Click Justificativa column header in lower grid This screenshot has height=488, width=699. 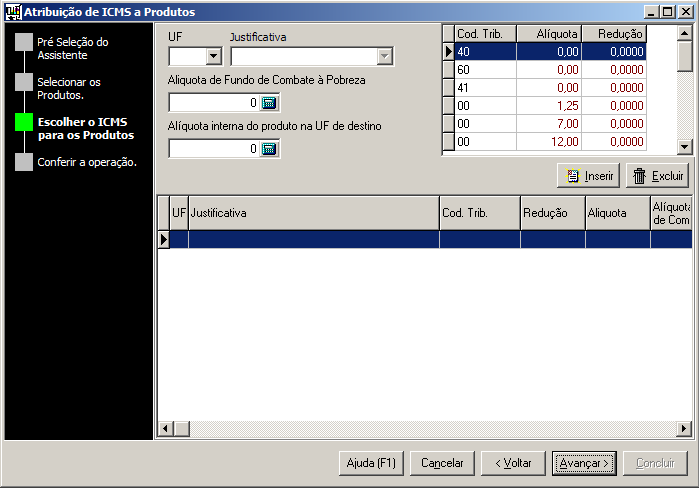coord(314,213)
